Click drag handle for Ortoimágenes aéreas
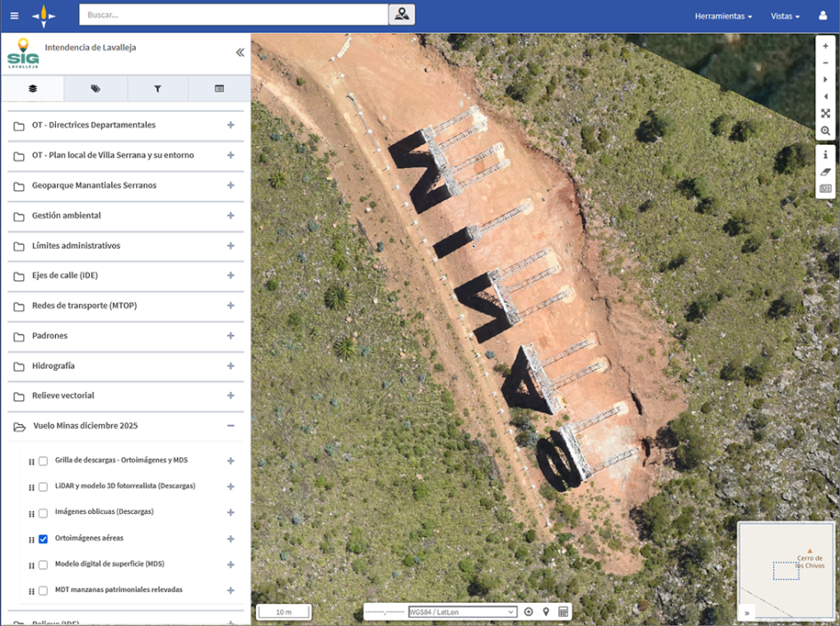This screenshot has width=840, height=626. [31, 539]
